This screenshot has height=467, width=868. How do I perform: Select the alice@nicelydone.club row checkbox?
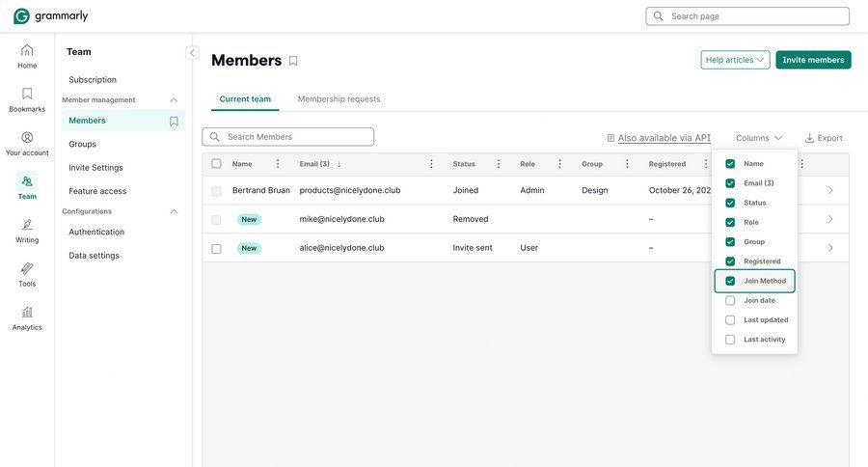click(216, 248)
